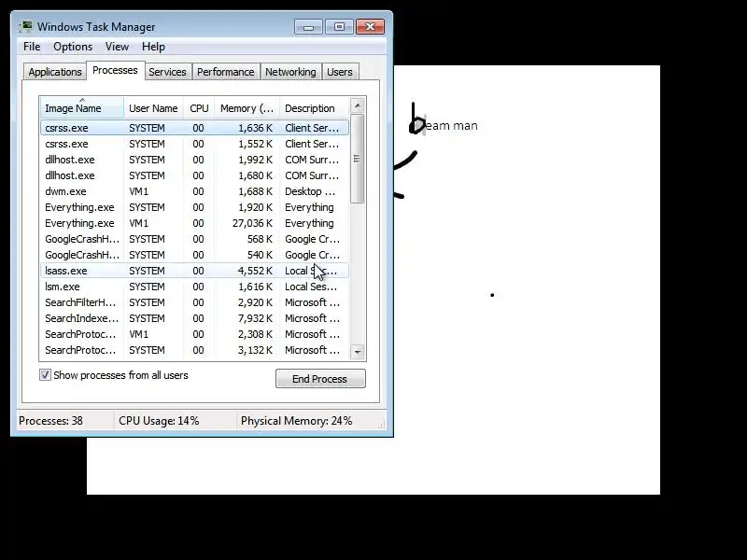747x560 pixels.
Task: Select the SearchFilterH... process
Action: pyautogui.click(x=195, y=302)
